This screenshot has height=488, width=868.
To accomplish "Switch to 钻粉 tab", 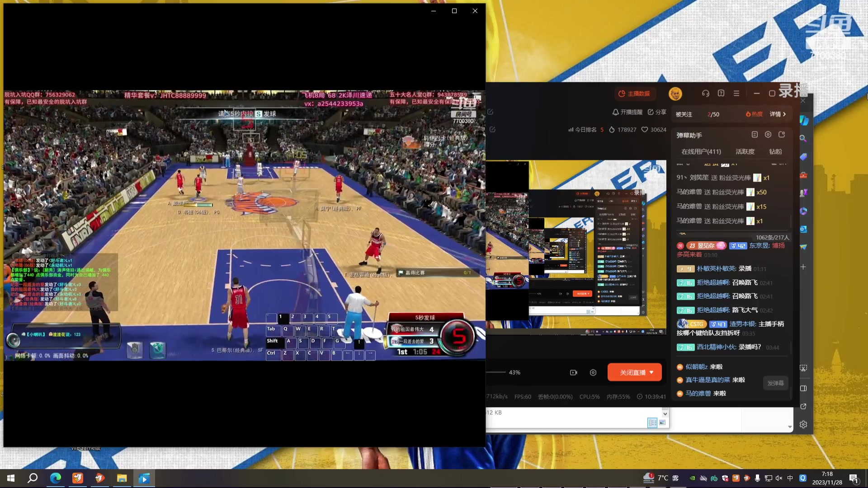I will [x=775, y=152].
